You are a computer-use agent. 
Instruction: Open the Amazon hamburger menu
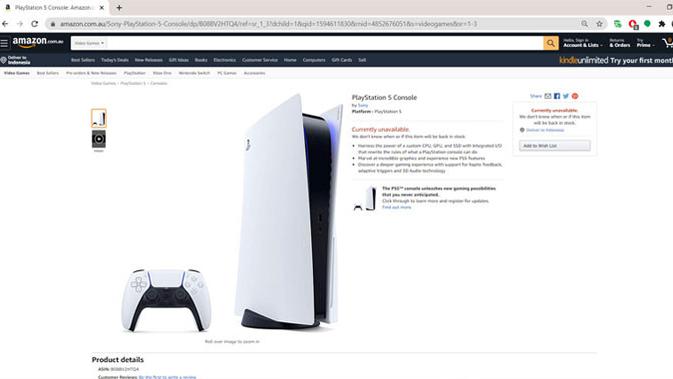click(4, 43)
